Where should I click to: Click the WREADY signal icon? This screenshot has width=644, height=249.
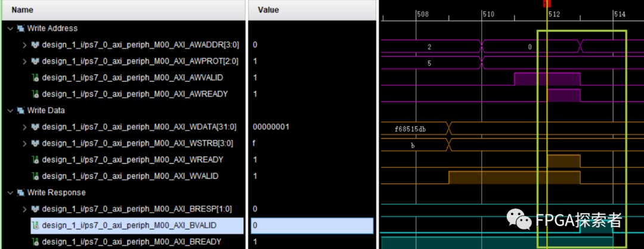36,160
